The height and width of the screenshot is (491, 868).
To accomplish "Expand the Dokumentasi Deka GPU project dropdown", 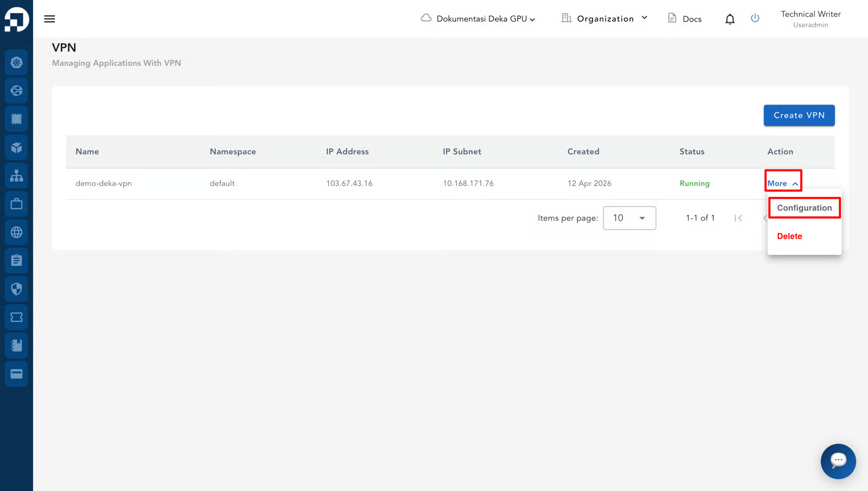I will [x=478, y=19].
